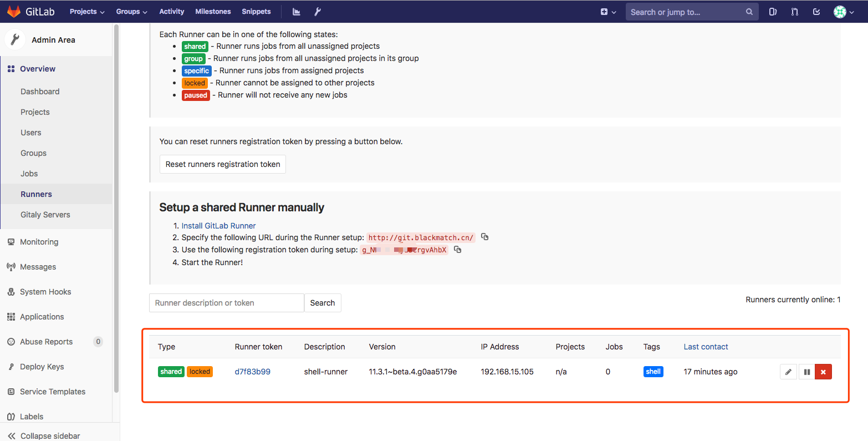
Task: Pause the shell-runner runner
Action: click(806, 372)
